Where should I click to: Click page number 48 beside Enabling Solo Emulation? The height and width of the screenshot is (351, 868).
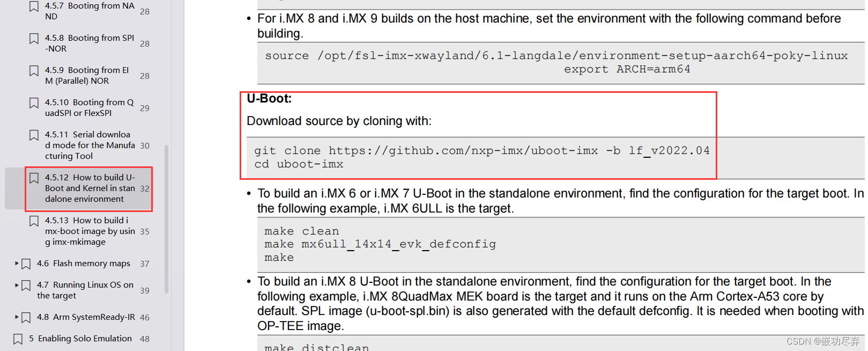pyautogui.click(x=144, y=339)
